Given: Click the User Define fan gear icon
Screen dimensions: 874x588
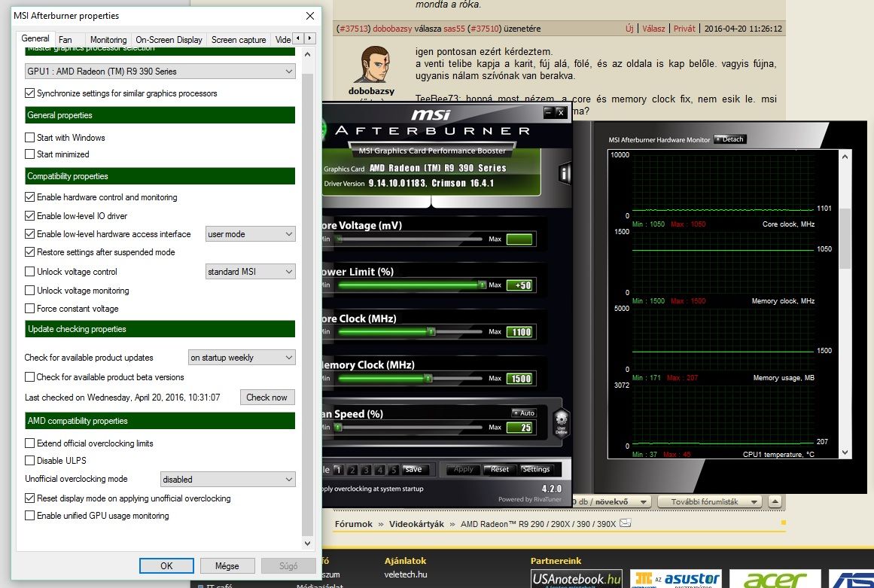Looking at the screenshot, I should [561, 423].
